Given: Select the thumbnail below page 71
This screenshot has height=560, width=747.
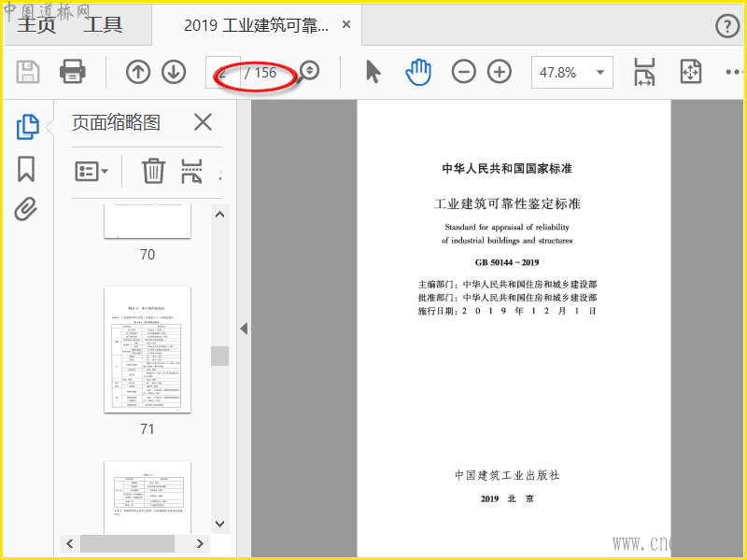Looking at the screenshot, I should [x=148, y=497].
